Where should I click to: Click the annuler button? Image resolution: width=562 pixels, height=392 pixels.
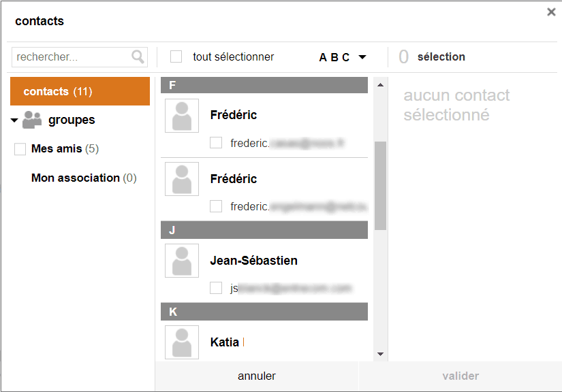257,376
